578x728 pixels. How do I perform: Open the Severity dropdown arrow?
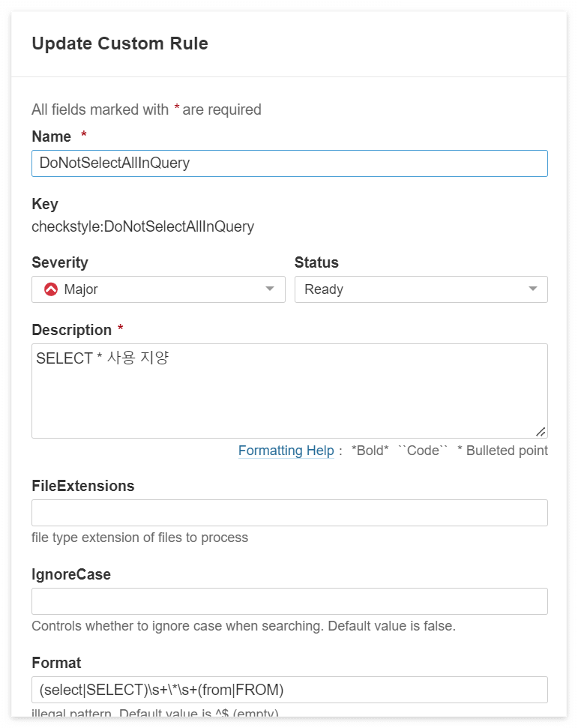coord(270,289)
